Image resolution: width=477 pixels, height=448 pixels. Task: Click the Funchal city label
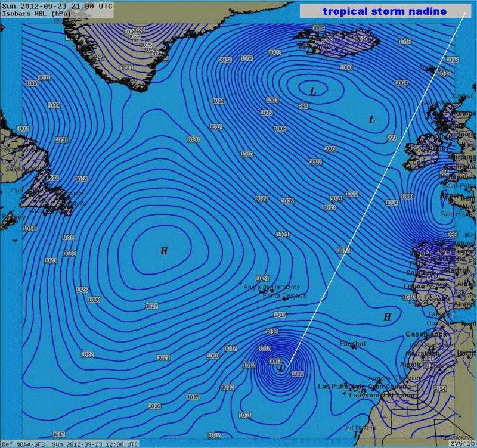click(x=352, y=344)
